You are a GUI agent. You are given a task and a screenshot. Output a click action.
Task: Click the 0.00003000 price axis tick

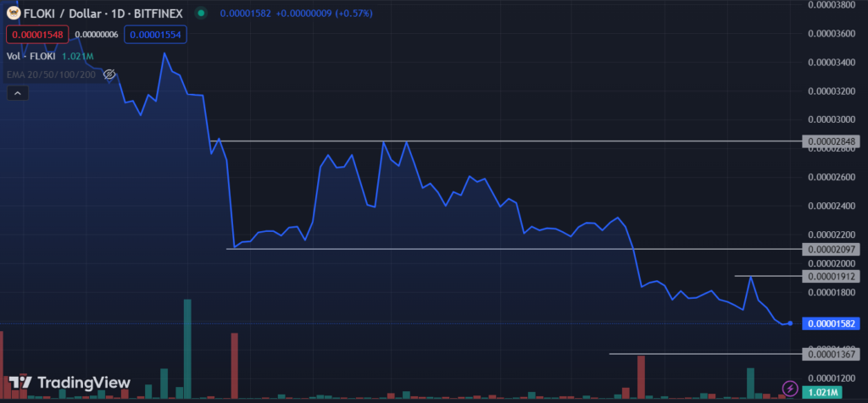pos(832,119)
